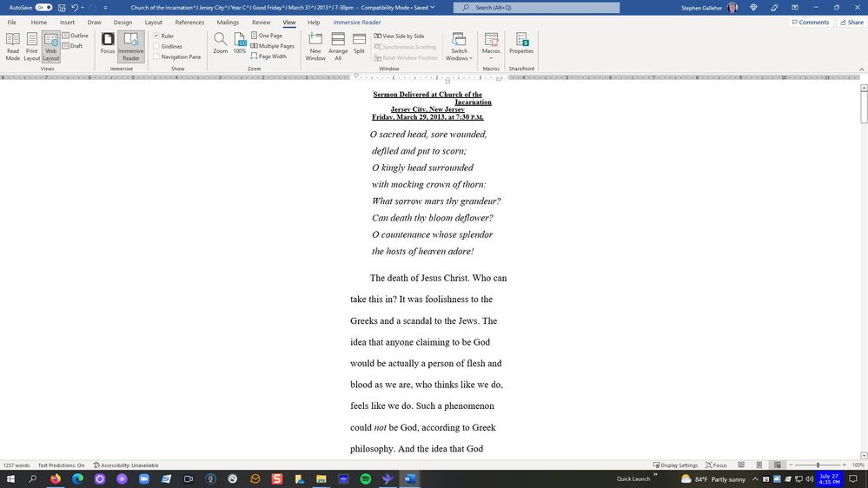Switch to Read Mode view
The width and height of the screenshot is (868, 488).
pyautogui.click(x=13, y=47)
